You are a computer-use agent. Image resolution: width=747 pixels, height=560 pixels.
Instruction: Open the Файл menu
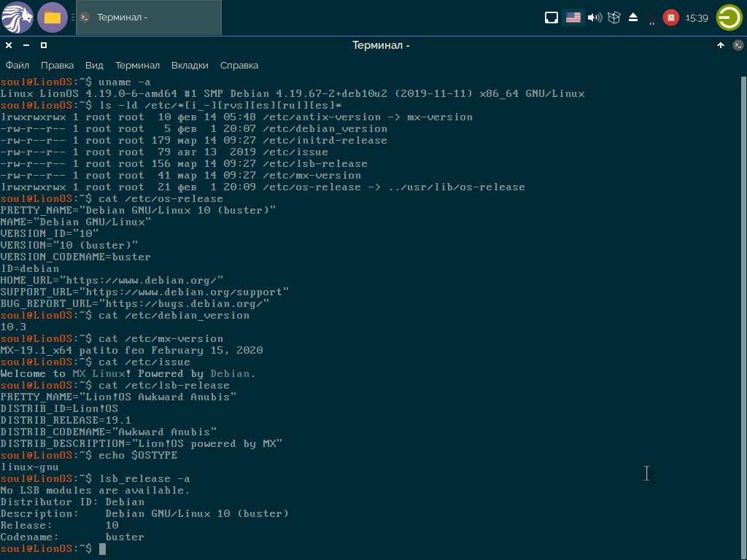(18, 65)
